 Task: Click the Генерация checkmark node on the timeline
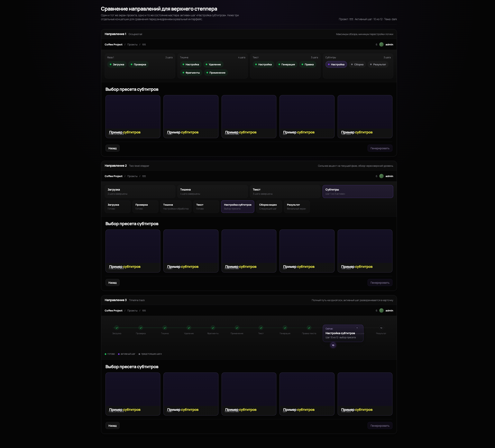point(285,328)
